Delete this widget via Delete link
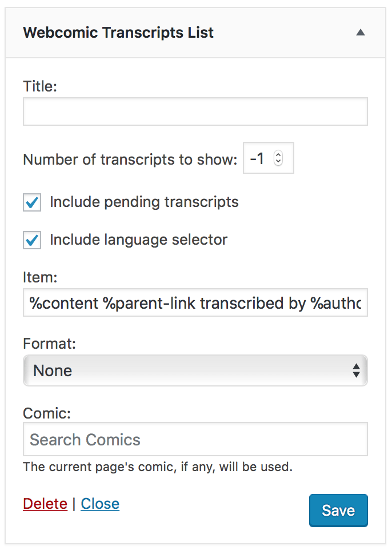The width and height of the screenshot is (392, 550). (45, 504)
